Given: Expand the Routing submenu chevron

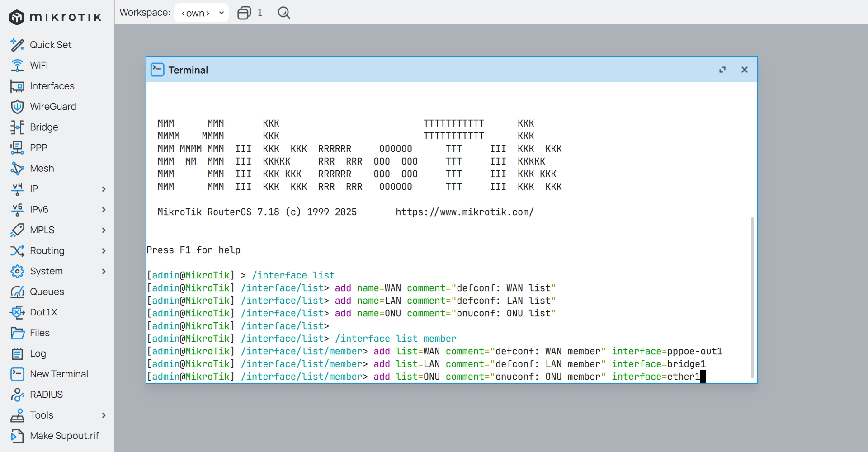Looking at the screenshot, I should [x=104, y=250].
